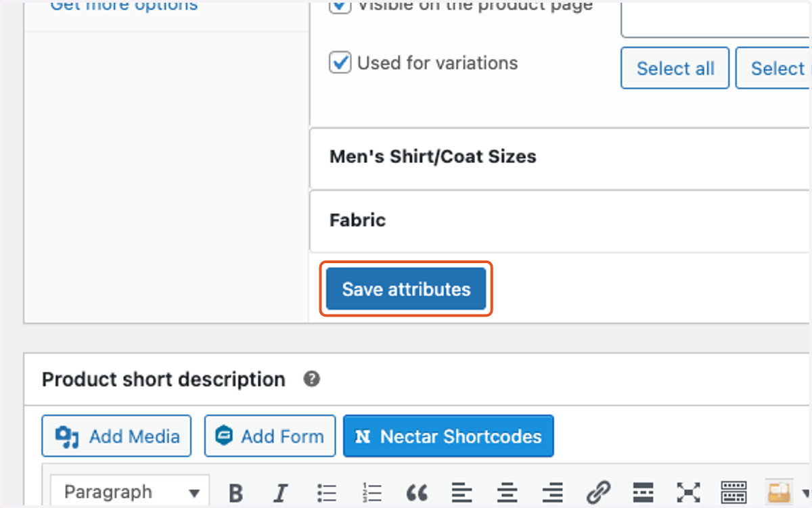Click the Add Media button
The image size is (812, 508).
(x=116, y=436)
